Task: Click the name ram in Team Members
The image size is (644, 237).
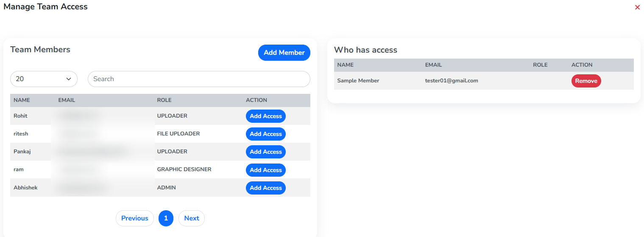Action: coord(19,169)
